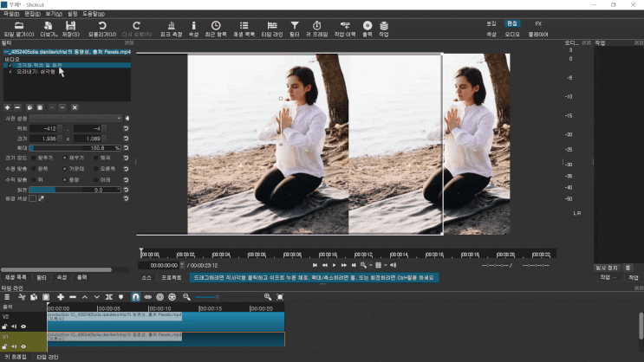
Task: Select the FX layout button
Action: [538, 23]
